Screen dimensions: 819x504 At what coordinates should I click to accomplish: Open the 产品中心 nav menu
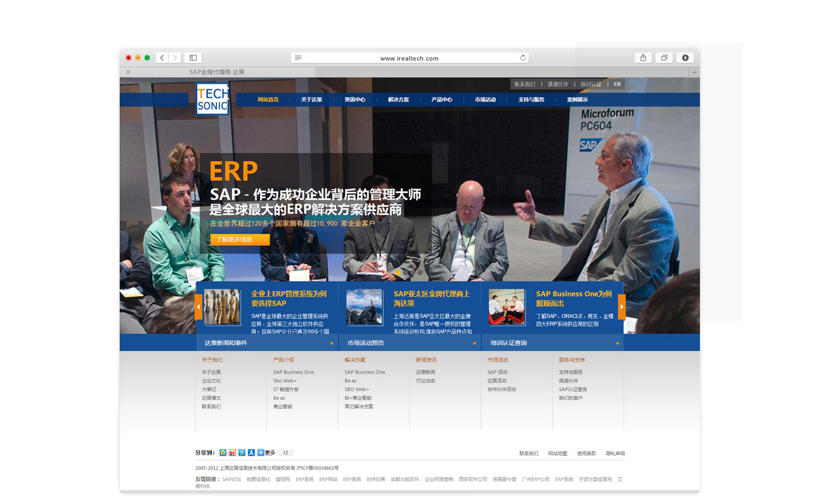(x=442, y=100)
